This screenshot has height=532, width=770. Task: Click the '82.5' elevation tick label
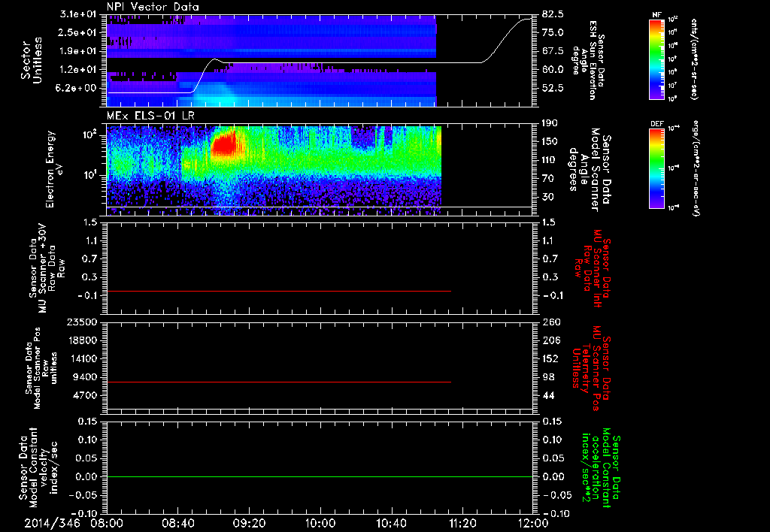pyautogui.click(x=553, y=14)
